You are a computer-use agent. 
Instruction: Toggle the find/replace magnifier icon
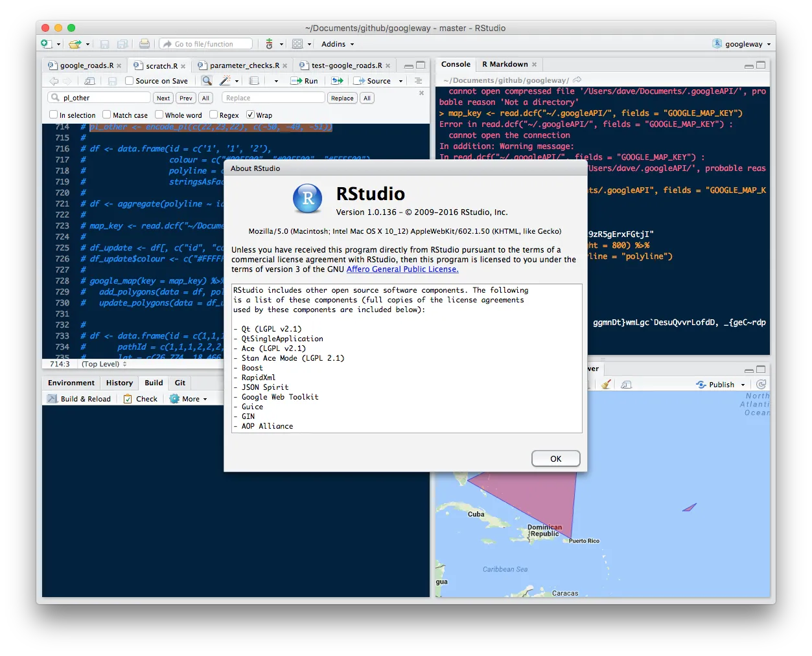[207, 81]
